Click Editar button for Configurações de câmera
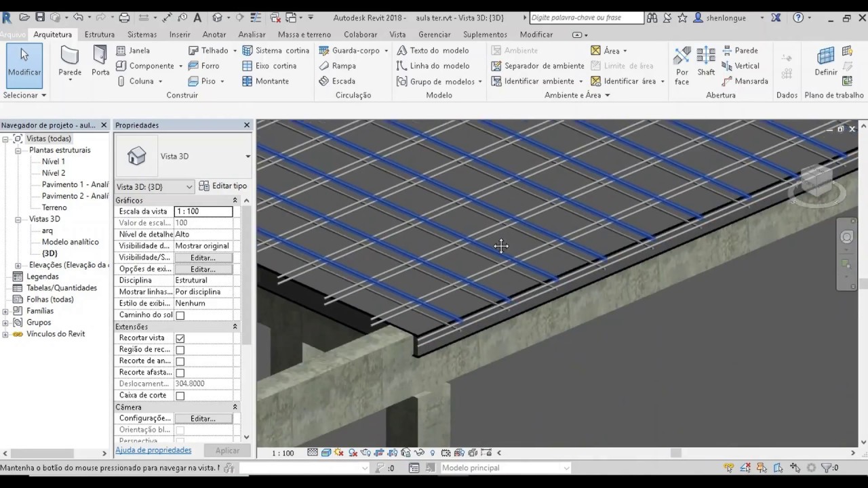Viewport: 868px width, 488px height. [x=203, y=419]
